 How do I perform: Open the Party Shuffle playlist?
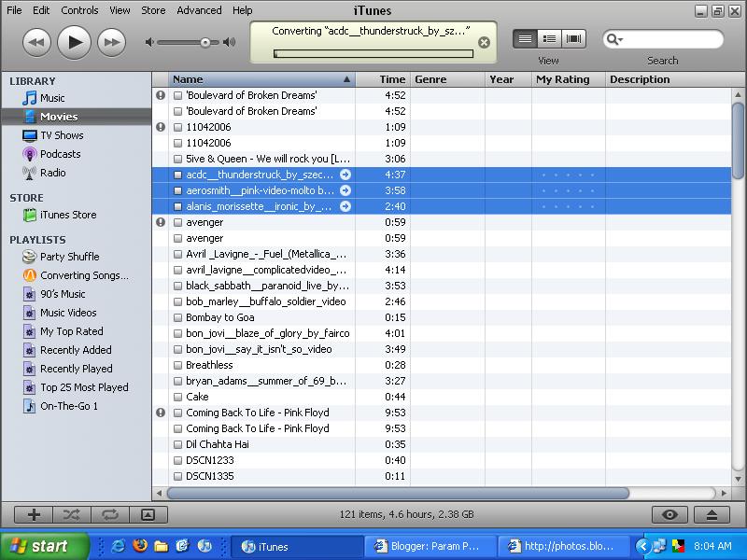[x=77, y=257]
